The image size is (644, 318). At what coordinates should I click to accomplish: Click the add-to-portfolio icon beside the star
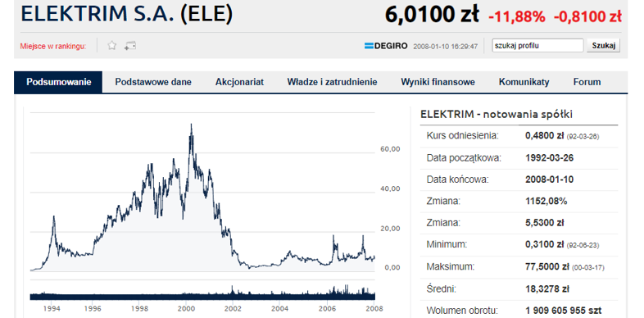tap(130, 46)
